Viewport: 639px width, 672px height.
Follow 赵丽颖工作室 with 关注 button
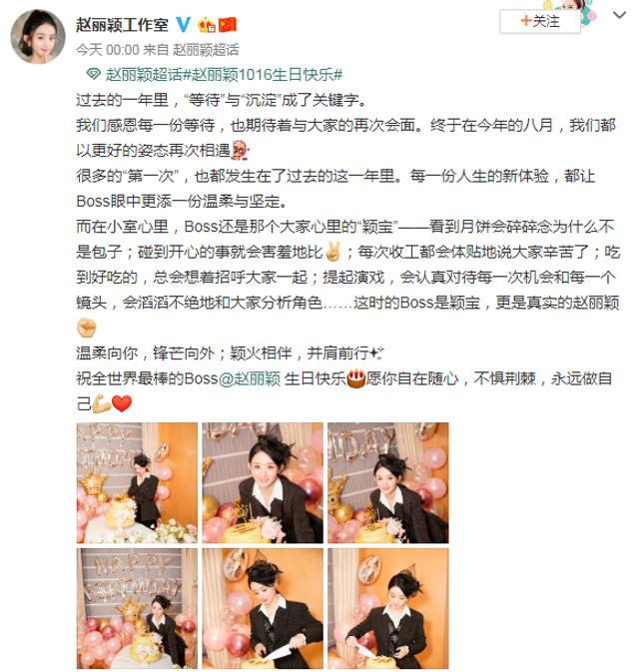click(539, 21)
